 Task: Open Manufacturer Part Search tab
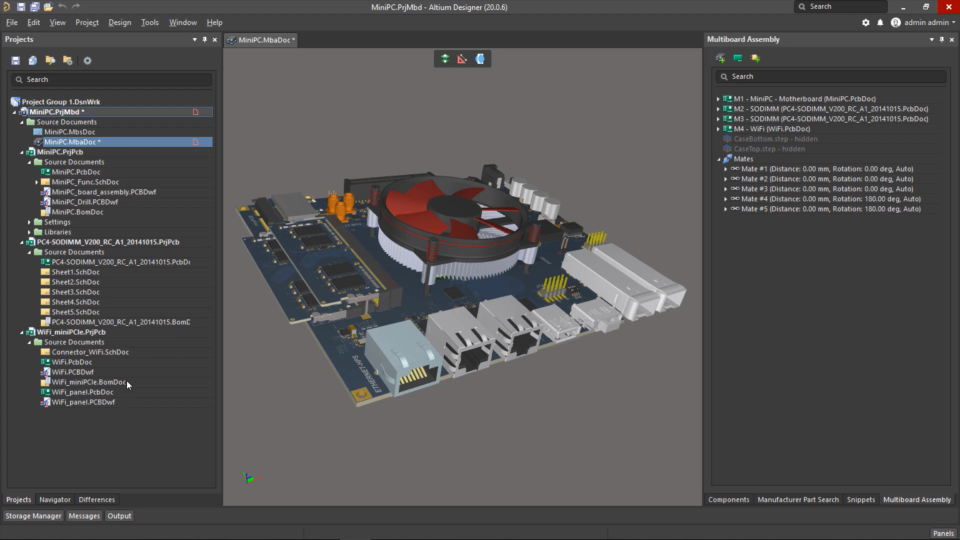coord(798,500)
